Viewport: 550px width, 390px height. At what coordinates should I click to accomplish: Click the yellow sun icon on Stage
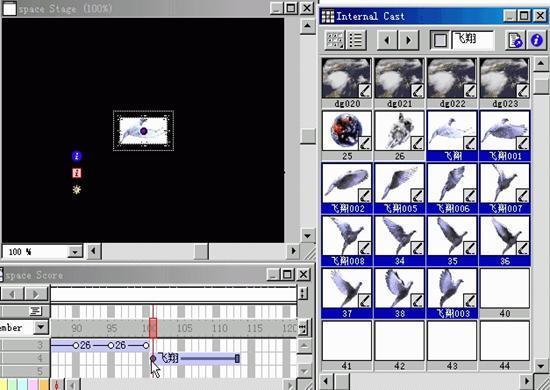(x=77, y=190)
